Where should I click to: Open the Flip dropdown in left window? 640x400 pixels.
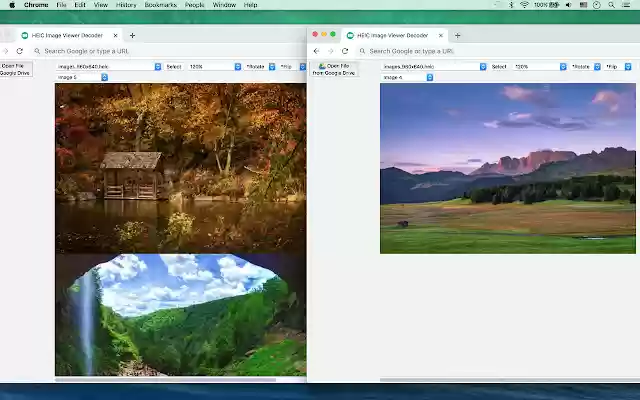293,67
